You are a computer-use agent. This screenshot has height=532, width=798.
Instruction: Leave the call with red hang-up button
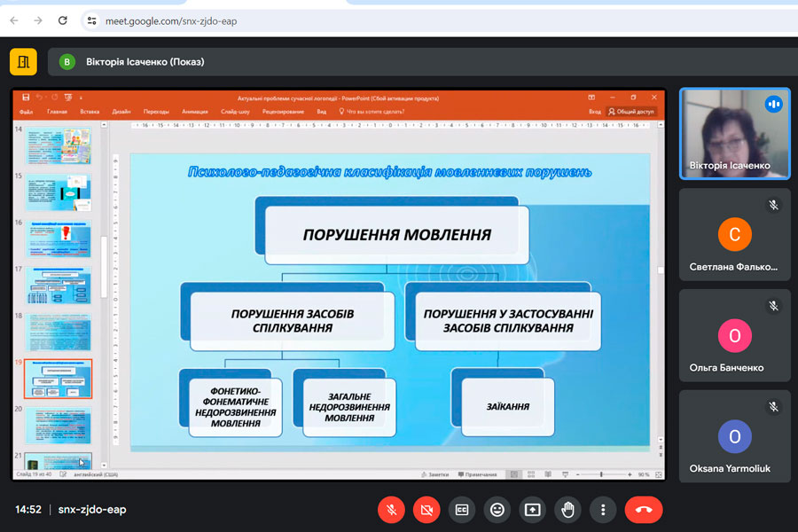click(x=644, y=510)
